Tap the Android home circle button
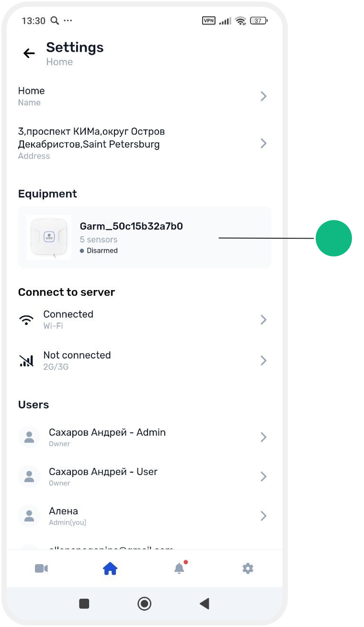 [144, 604]
